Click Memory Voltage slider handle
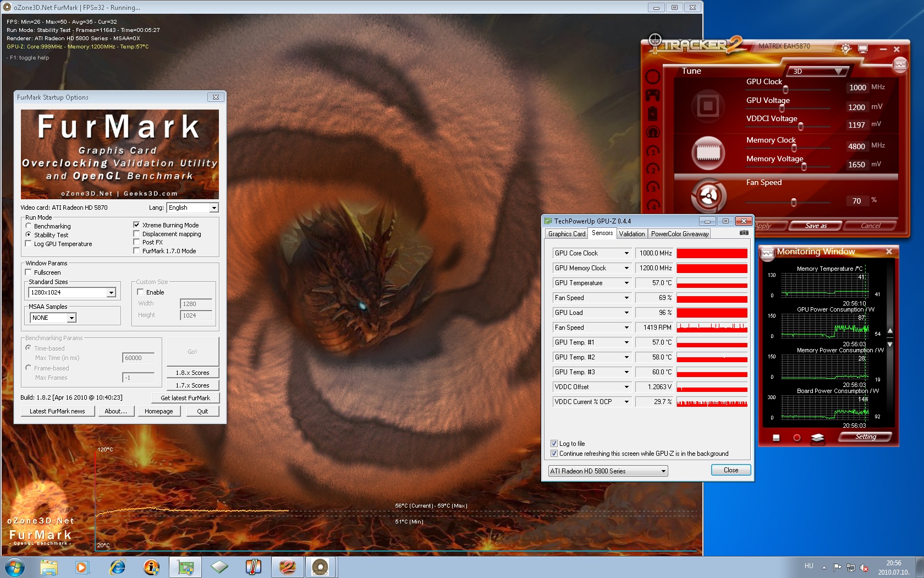The image size is (924, 578). [x=804, y=167]
